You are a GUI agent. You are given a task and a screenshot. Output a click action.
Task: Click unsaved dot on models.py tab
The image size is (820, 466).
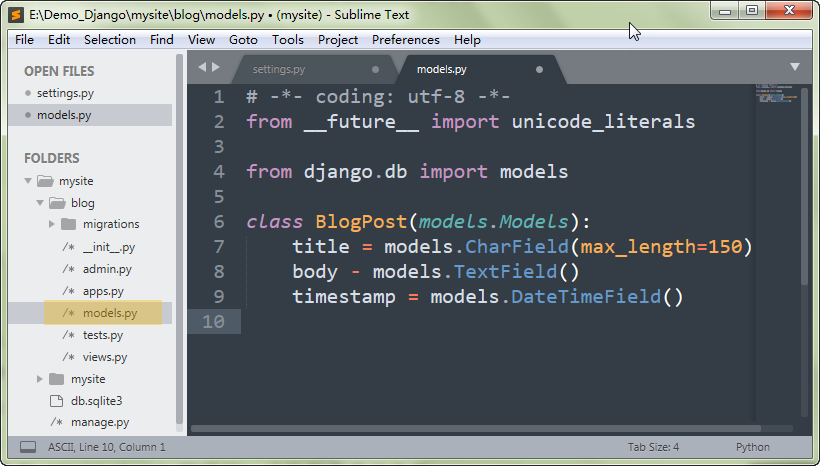[539, 70]
